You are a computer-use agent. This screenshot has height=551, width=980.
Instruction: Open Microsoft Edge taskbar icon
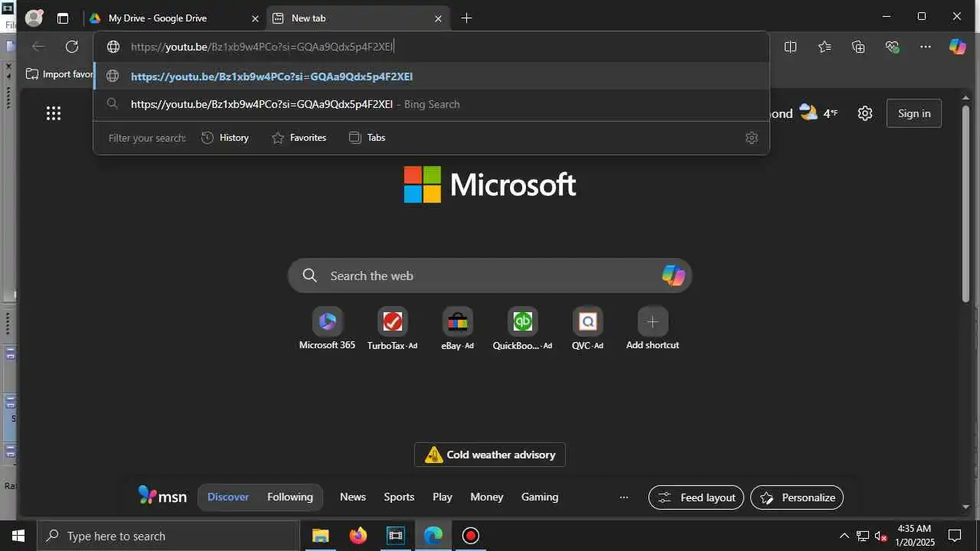[x=433, y=536]
